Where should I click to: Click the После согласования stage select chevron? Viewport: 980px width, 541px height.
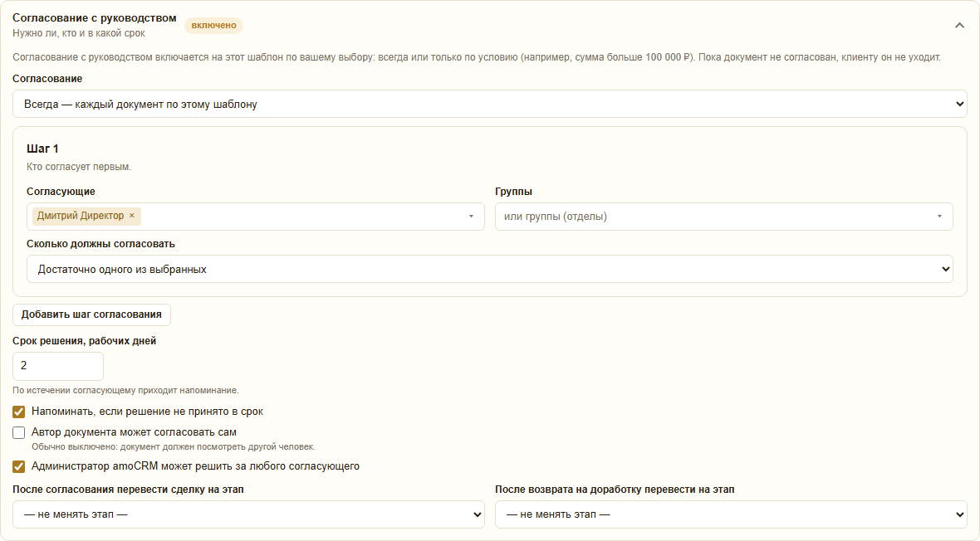pyautogui.click(x=477, y=514)
